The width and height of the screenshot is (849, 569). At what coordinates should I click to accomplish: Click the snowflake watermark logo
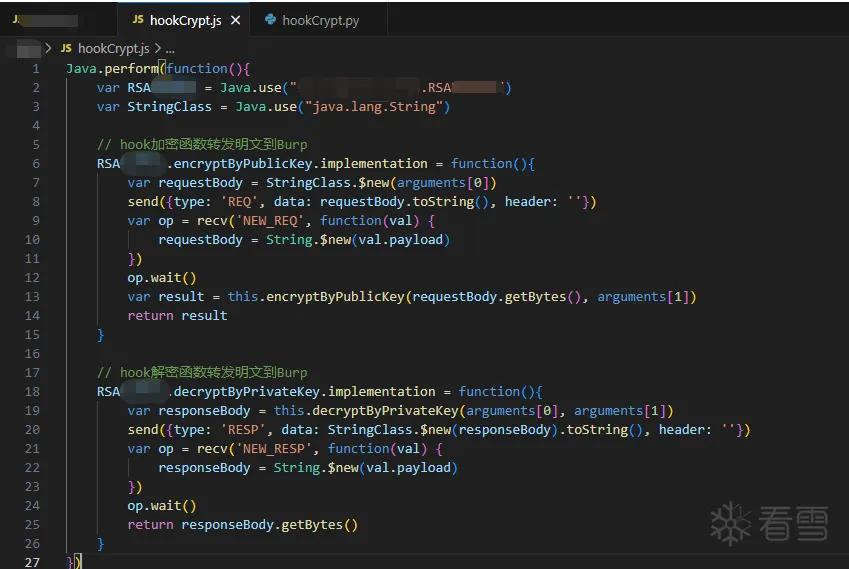tap(730, 523)
